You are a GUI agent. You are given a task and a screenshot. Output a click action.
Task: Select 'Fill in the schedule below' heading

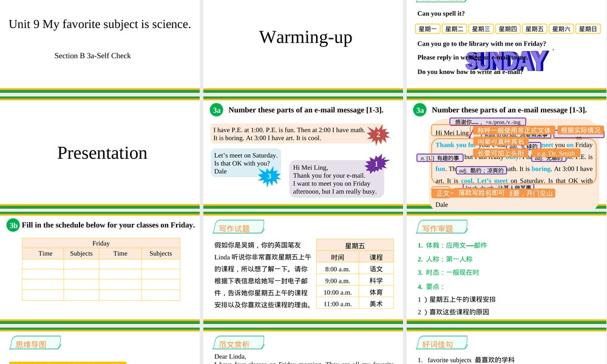tap(109, 225)
